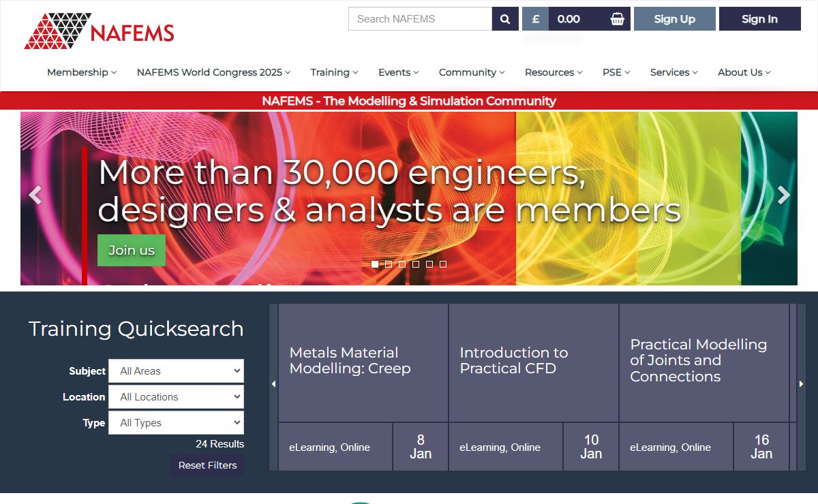Image resolution: width=818 pixels, height=504 pixels.
Task: Click the Sign Up button
Action: click(x=675, y=19)
